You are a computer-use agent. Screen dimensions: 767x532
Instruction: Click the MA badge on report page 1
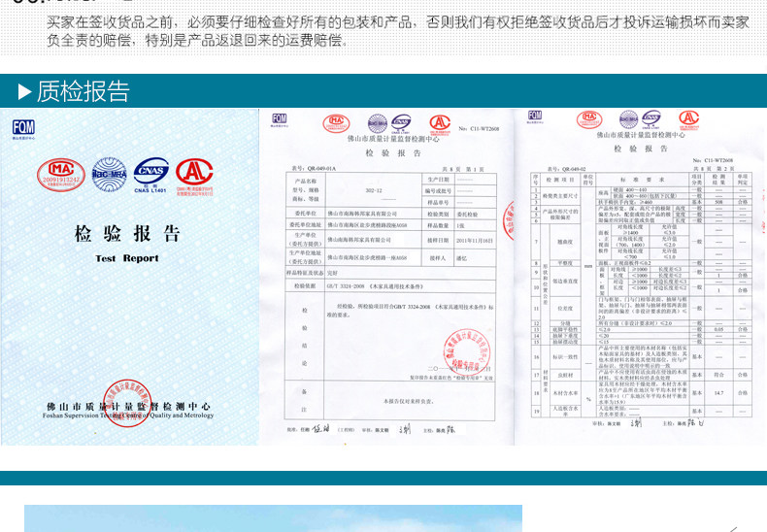point(336,123)
